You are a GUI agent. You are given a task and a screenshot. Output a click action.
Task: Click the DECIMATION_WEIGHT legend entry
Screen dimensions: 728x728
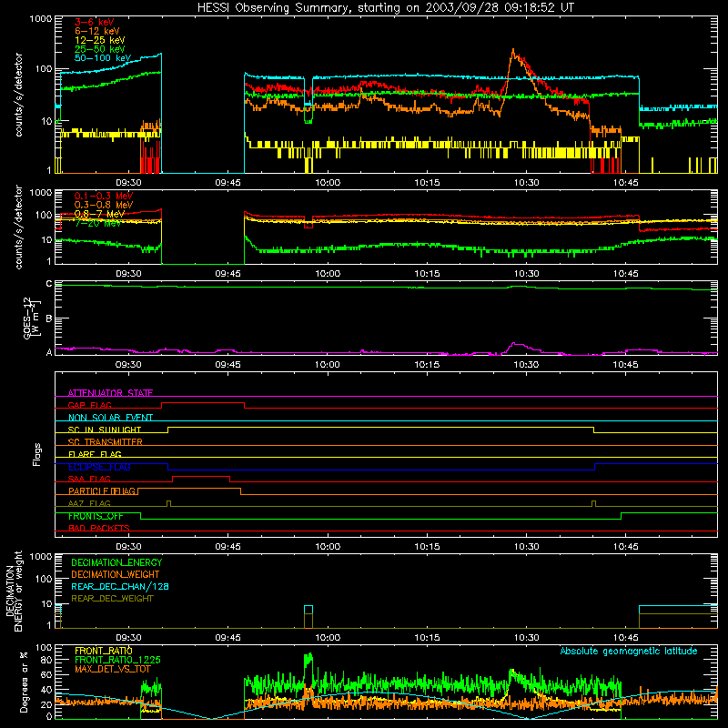pos(116,574)
